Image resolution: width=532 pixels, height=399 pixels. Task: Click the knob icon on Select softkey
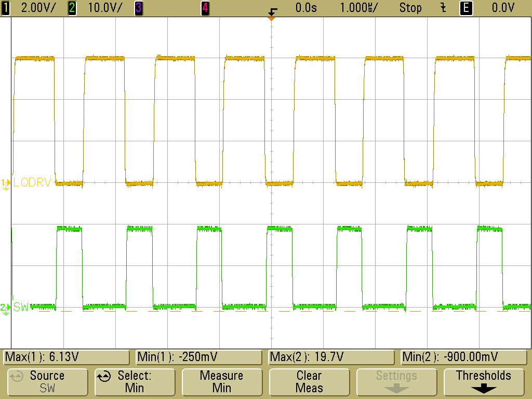104,377
